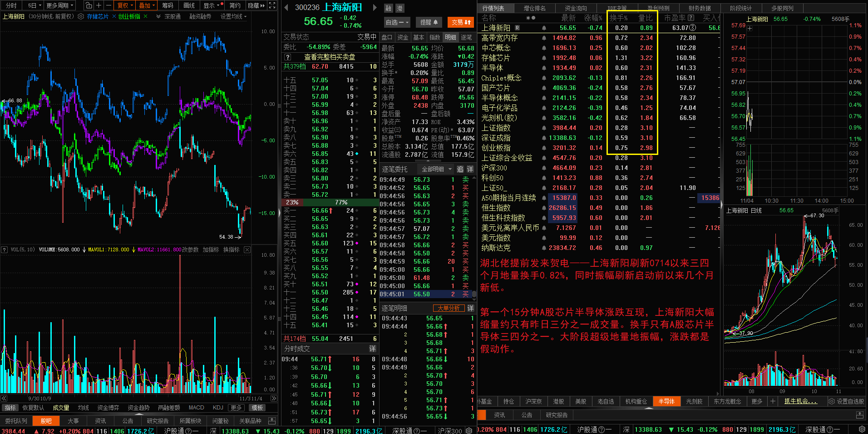Screen dimensions: 868x434
Task: Click 换指标 to change the indicator
Action: (x=231, y=249)
